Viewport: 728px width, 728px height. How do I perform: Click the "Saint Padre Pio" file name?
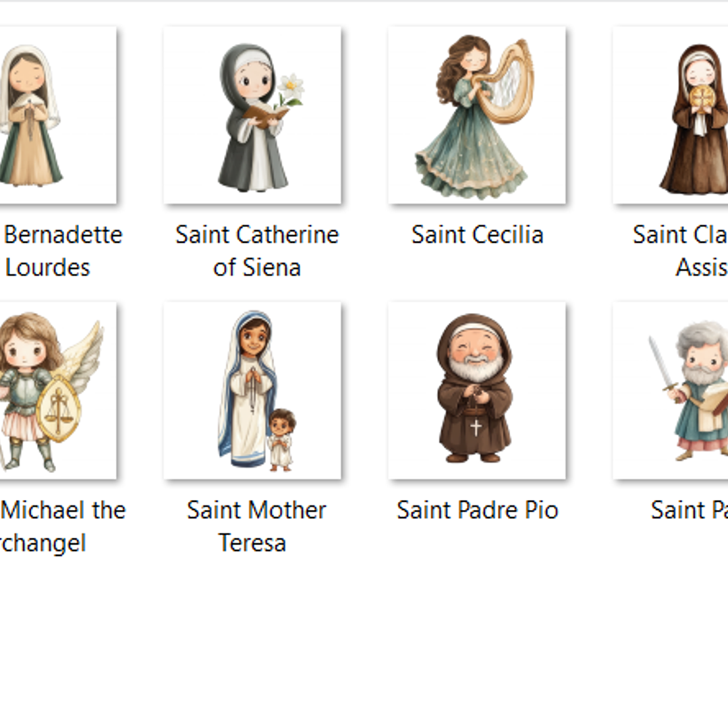click(477, 510)
